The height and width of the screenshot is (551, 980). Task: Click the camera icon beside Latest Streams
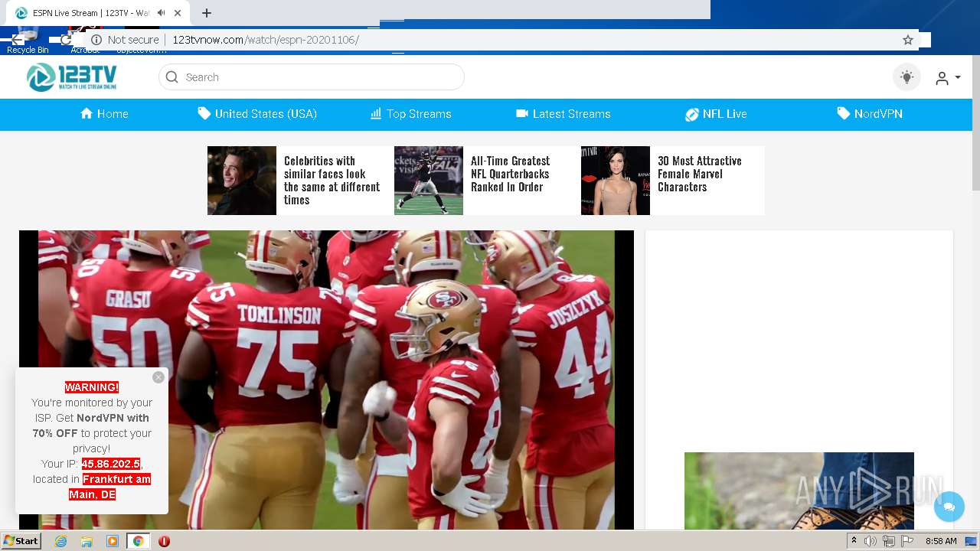point(522,113)
